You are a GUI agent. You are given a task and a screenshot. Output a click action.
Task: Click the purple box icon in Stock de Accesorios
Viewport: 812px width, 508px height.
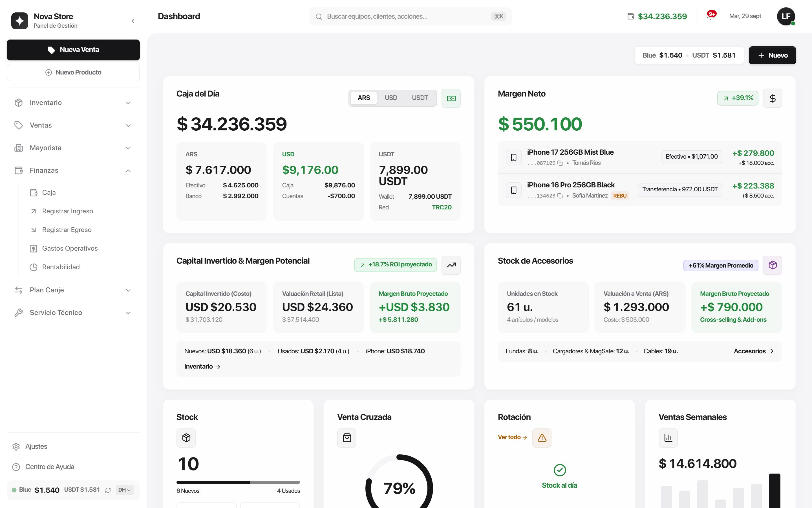click(773, 265)
